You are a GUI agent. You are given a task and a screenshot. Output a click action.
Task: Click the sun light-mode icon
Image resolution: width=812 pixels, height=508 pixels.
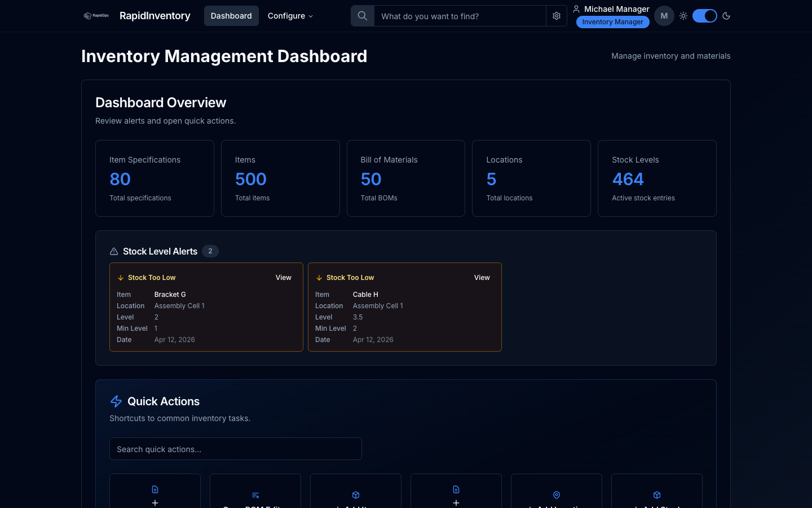(683, 16)
